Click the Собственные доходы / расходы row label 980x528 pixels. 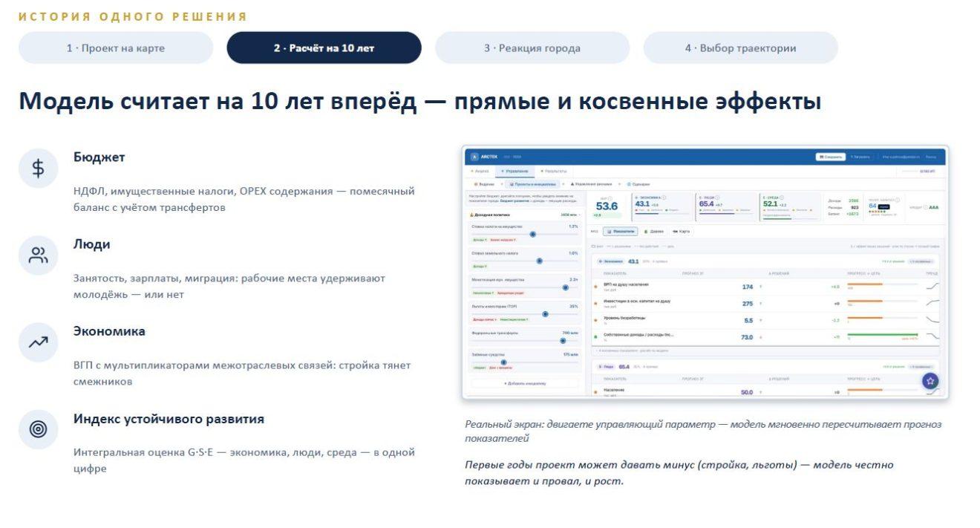(638, 335)
